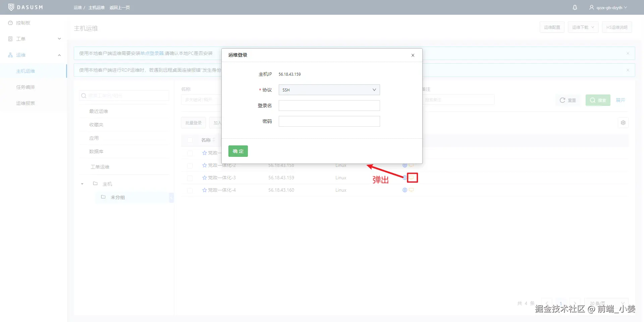Select 工单运维 in the tree panel
This screenshot has height=322, width=644.
[100, 167]
